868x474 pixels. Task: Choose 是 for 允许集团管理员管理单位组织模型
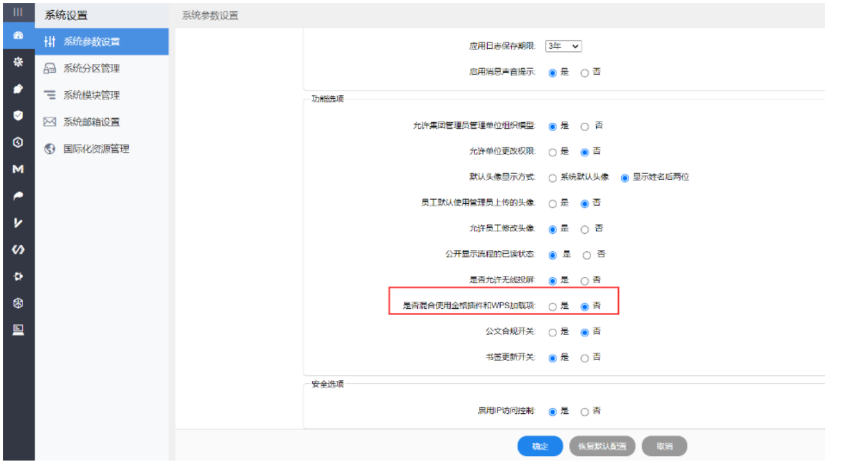point(553,127)
